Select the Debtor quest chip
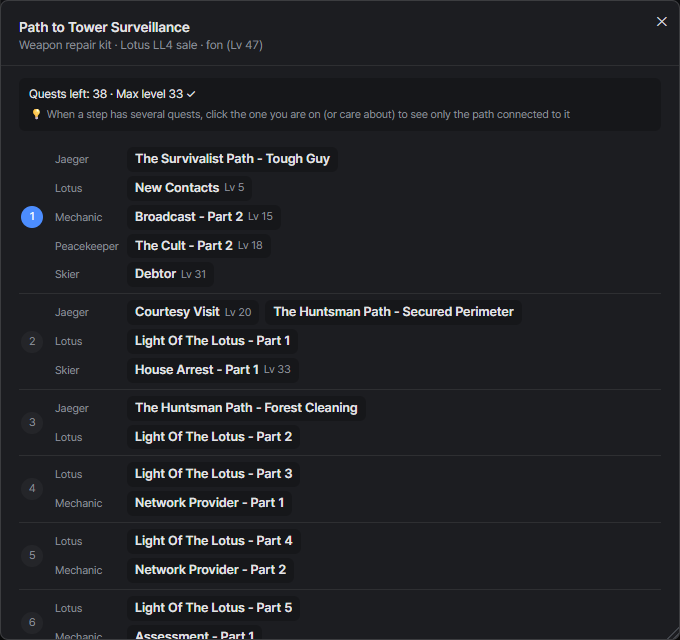This screenshot has width=680, height=640. 170,274
